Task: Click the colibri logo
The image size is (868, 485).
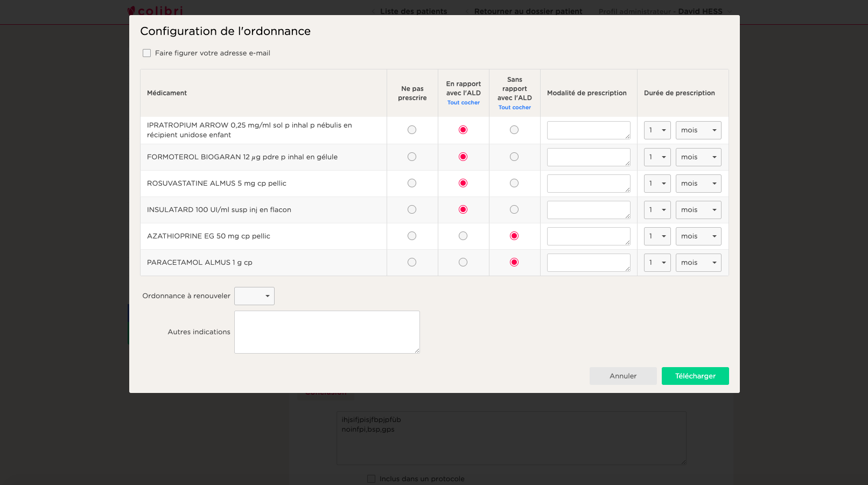Action: (155, 10)
